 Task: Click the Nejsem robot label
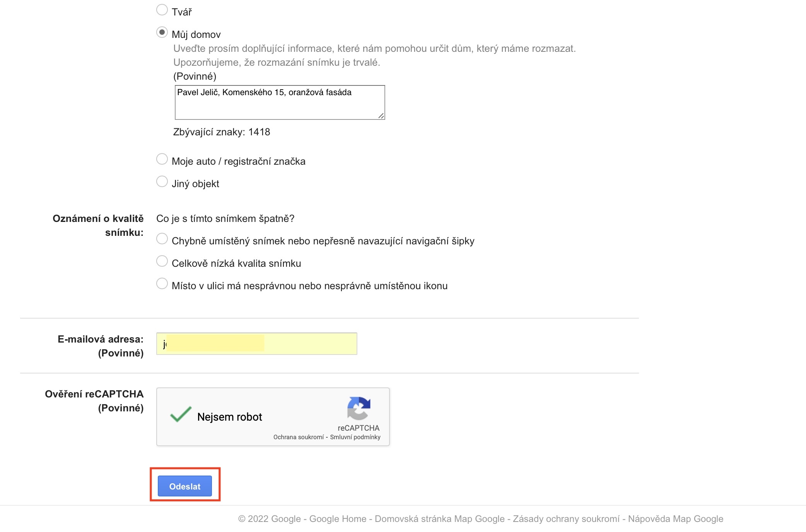pos(229,417)
